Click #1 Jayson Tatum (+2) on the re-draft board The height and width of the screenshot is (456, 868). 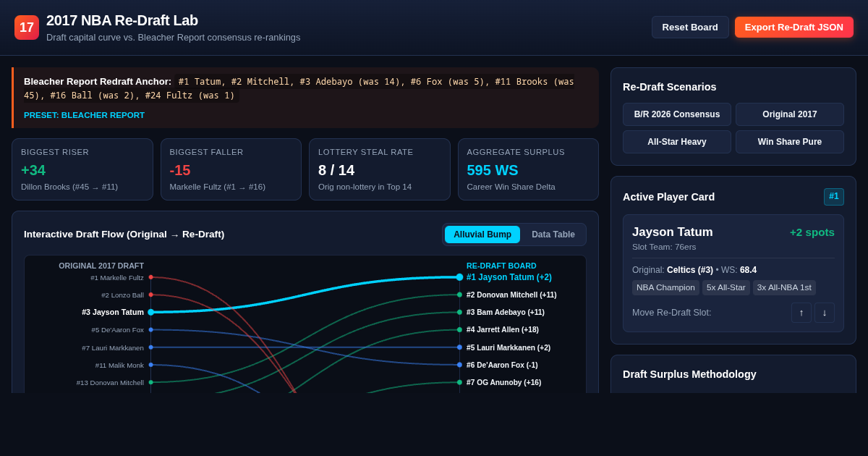509,277
